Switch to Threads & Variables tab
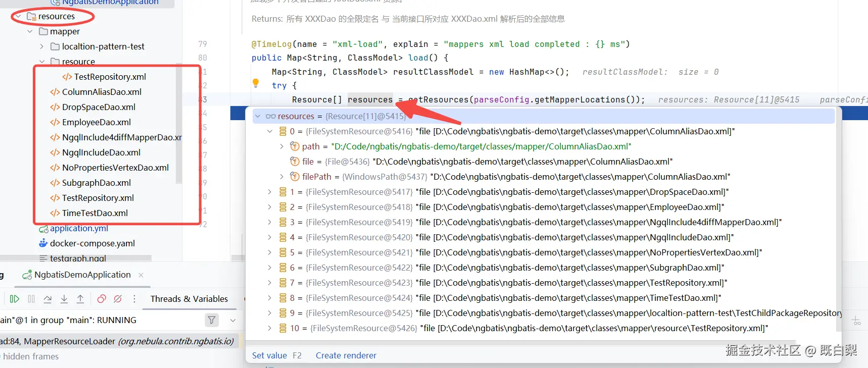This screenshot has height=368, width=868. [189, 299]
